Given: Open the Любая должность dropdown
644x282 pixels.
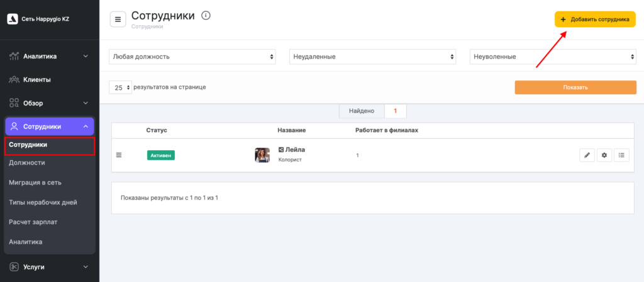Looking at the screenshot, I should [x=192, y=57].
